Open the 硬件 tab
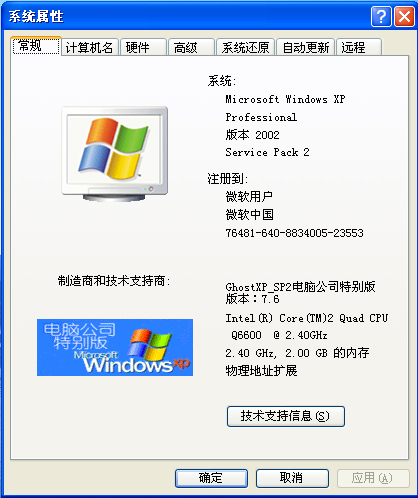 click(143, 47)
